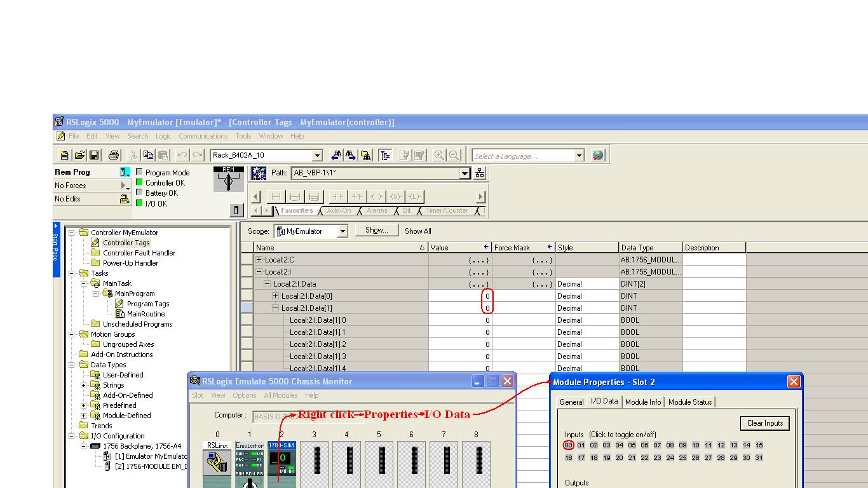The image size is (868, 488).
Task: Click the Emulator module in slot 1
Action: click(x=250, y=464)
